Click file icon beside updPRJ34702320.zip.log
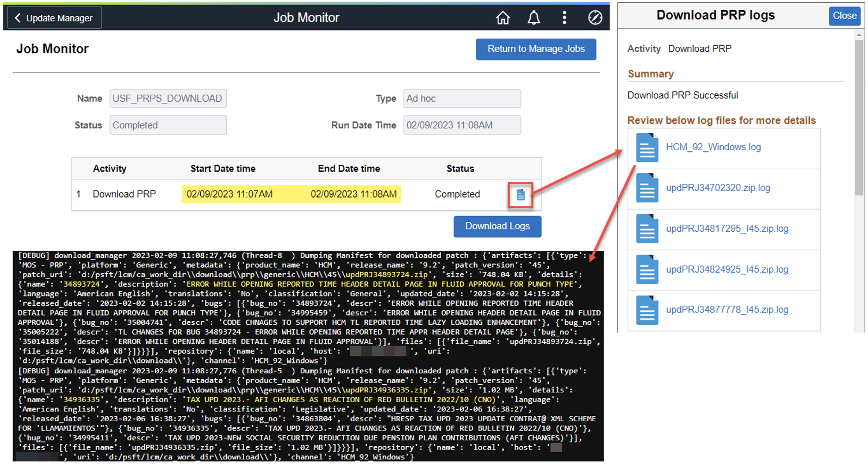 click(x=647, y=188)
